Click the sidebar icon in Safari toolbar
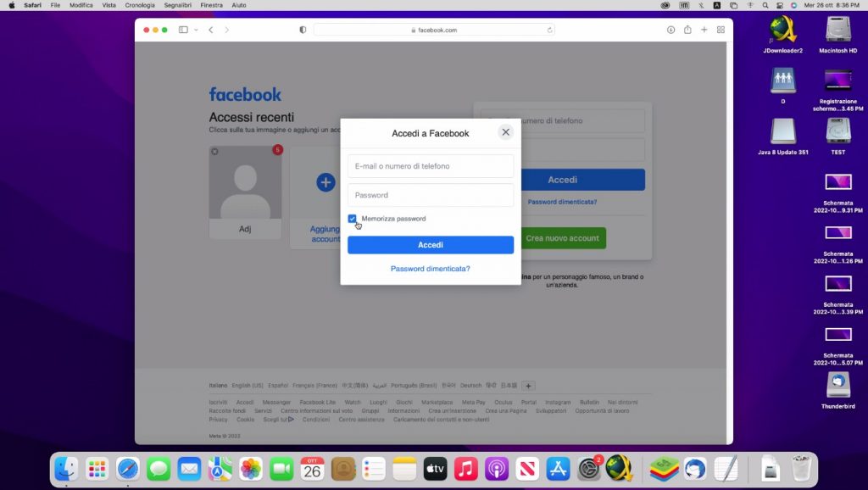 (182, 29)
